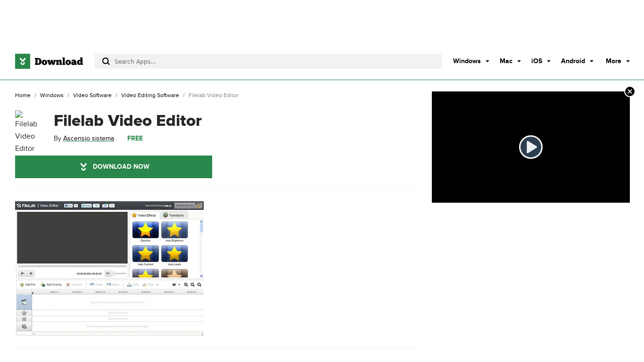Click the FREE price label
The image size is (644, 362).
click(135, 139)
